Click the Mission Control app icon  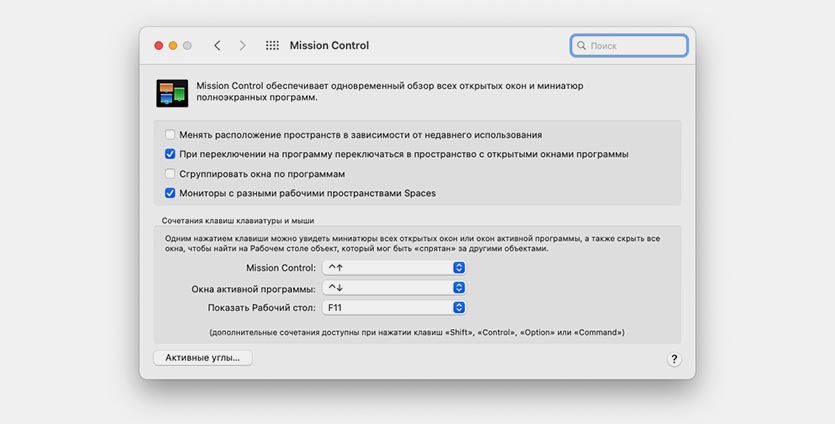172,92
